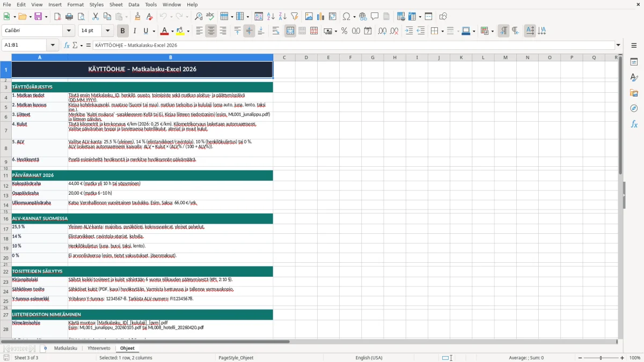Increase the indent
This screenshot has height=362, width=644.
(x=409, y=31)
